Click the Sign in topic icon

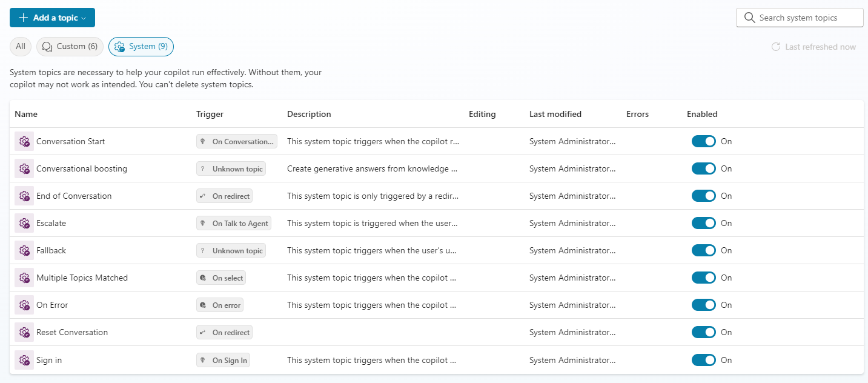[x=24, y=360]
